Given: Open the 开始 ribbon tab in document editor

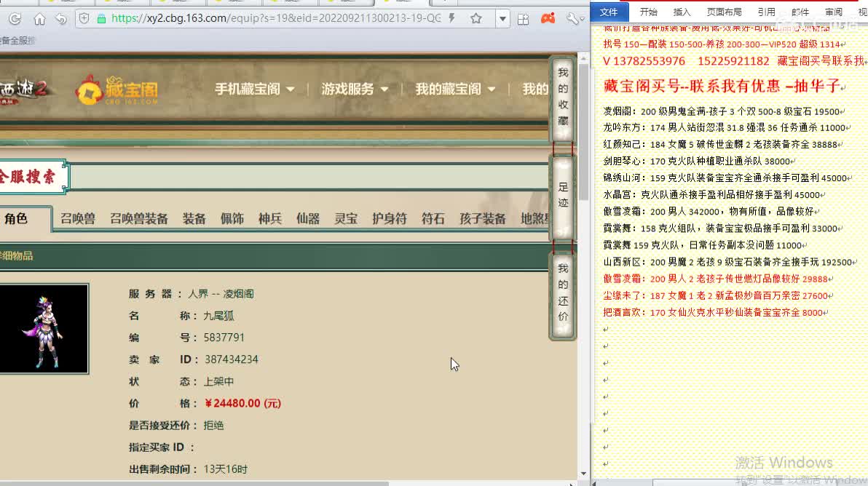Looking at the screenshot, I should point(649,12).
